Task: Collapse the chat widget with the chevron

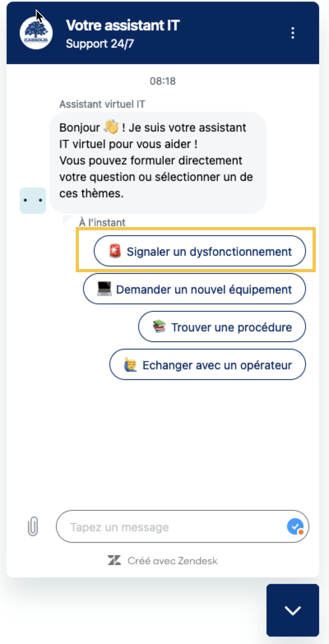Action: click(293, 610)
